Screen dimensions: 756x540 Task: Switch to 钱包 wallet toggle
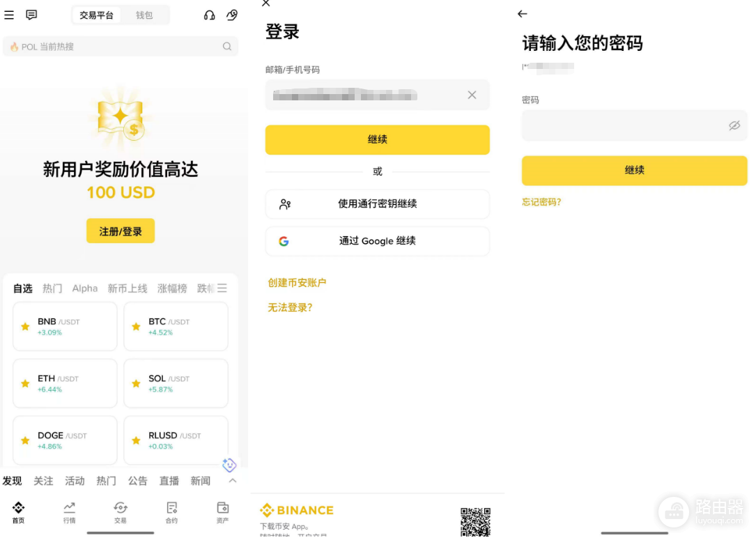click(144, 15)
